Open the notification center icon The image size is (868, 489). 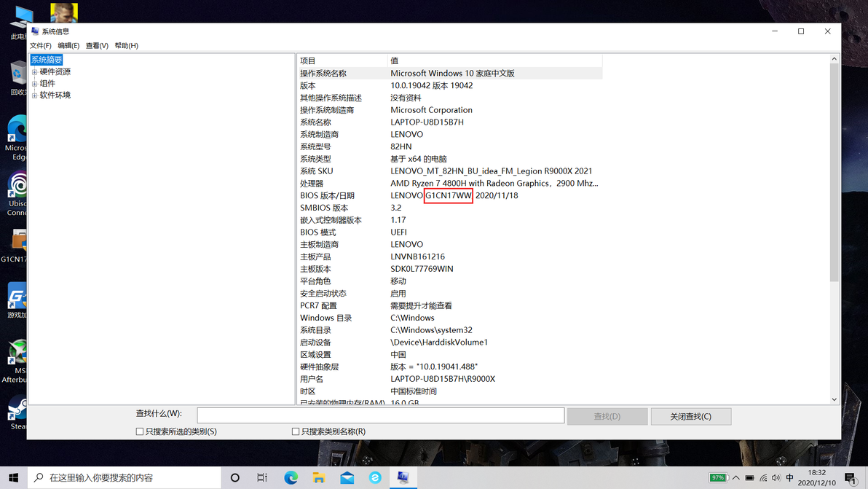coord(851,477)
